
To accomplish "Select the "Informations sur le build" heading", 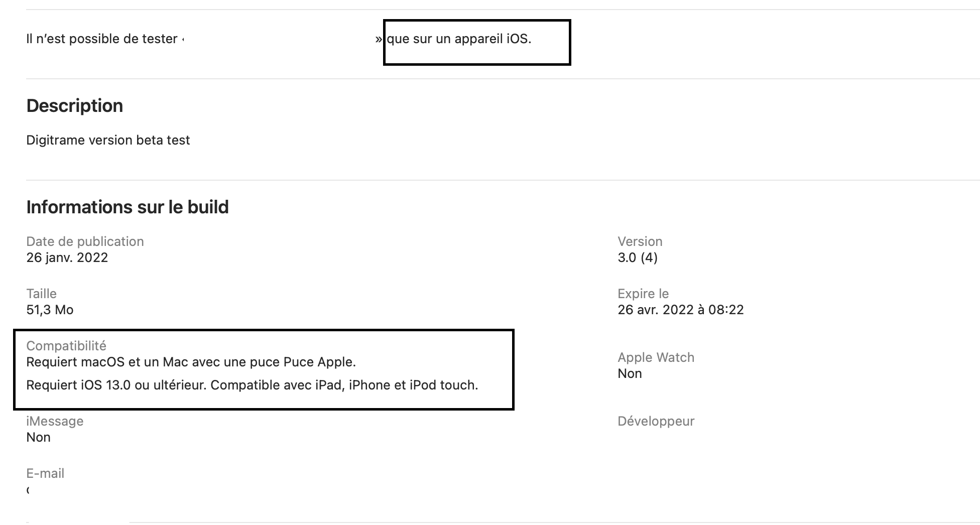I will tap(128, 207).
